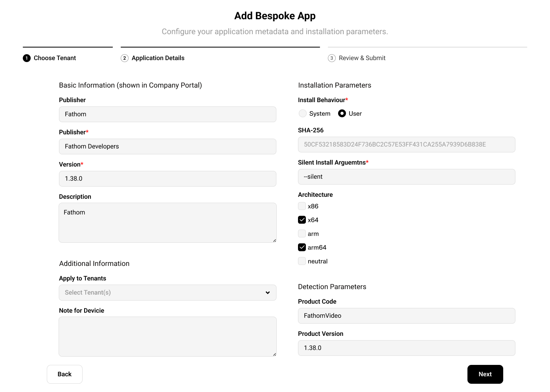The image size is (550, 392).
Task: Uncheck the arm64 architecture checkbox
Action: [302, 247]
